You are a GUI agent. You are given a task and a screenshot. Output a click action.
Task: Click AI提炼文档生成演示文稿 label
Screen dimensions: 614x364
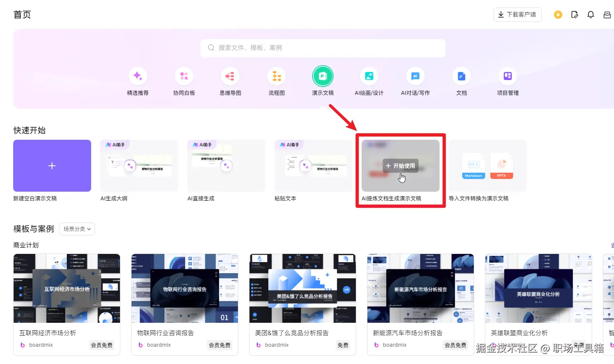click(391, 198)
